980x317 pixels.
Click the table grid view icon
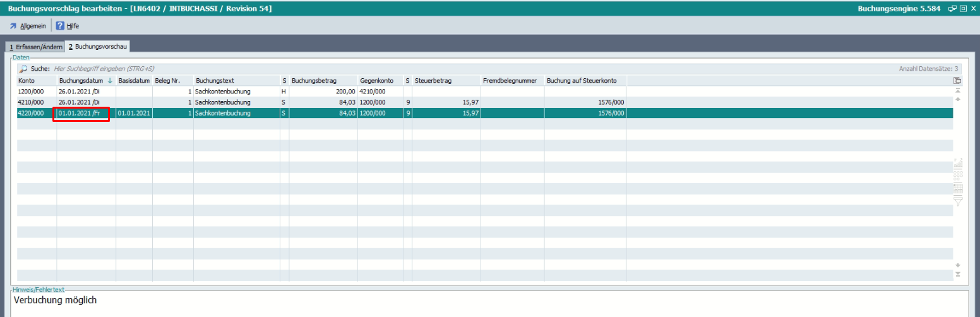(x=958, y=188)
